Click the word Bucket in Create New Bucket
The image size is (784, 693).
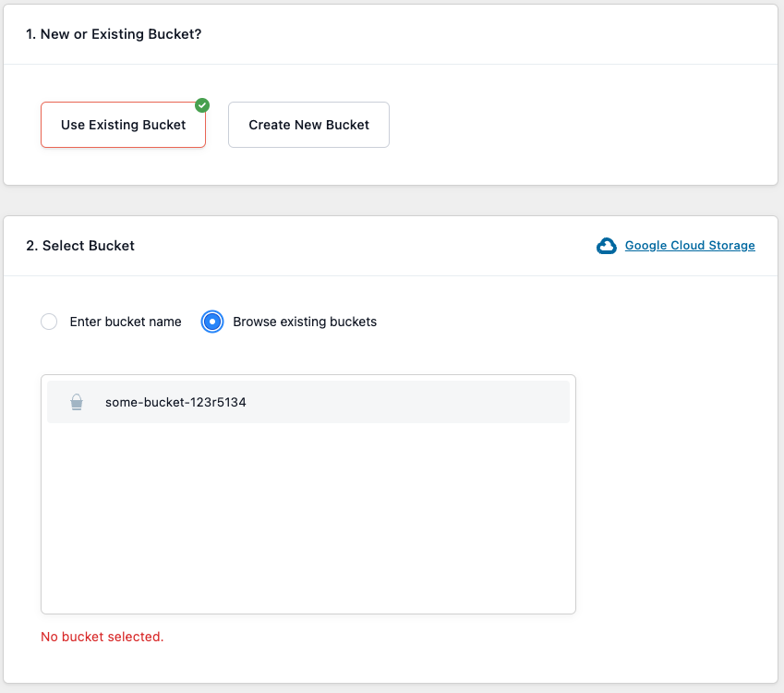tap(347, 125)
